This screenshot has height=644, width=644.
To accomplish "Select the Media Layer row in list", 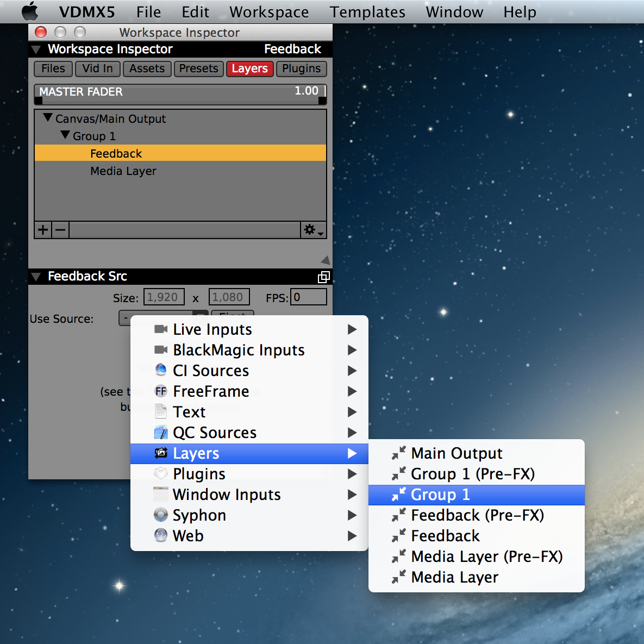I will click(x=180, y=171).
